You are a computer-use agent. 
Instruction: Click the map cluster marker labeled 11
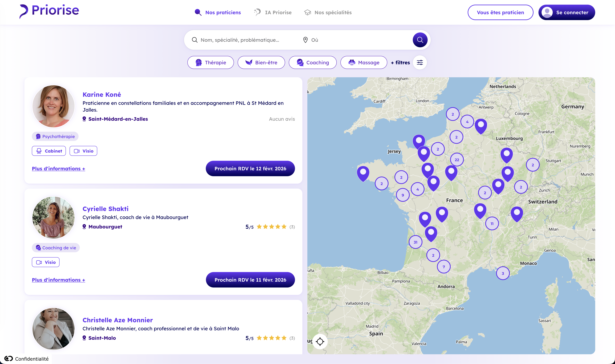click(492, 224)
